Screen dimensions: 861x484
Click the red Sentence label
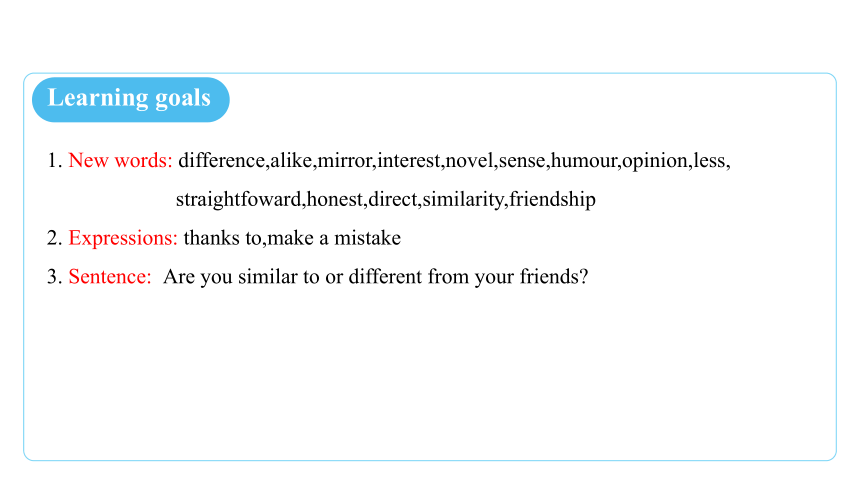tap(110, 276)
